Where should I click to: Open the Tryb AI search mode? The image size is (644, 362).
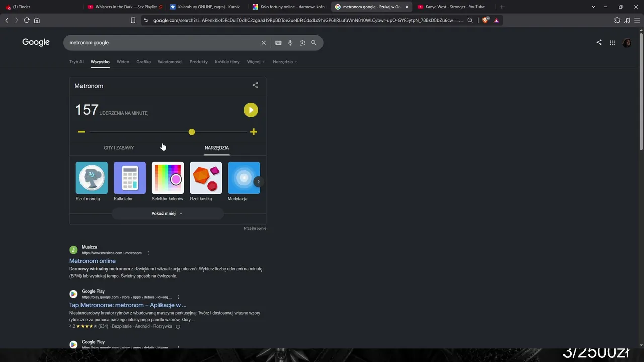coord(76,62)
